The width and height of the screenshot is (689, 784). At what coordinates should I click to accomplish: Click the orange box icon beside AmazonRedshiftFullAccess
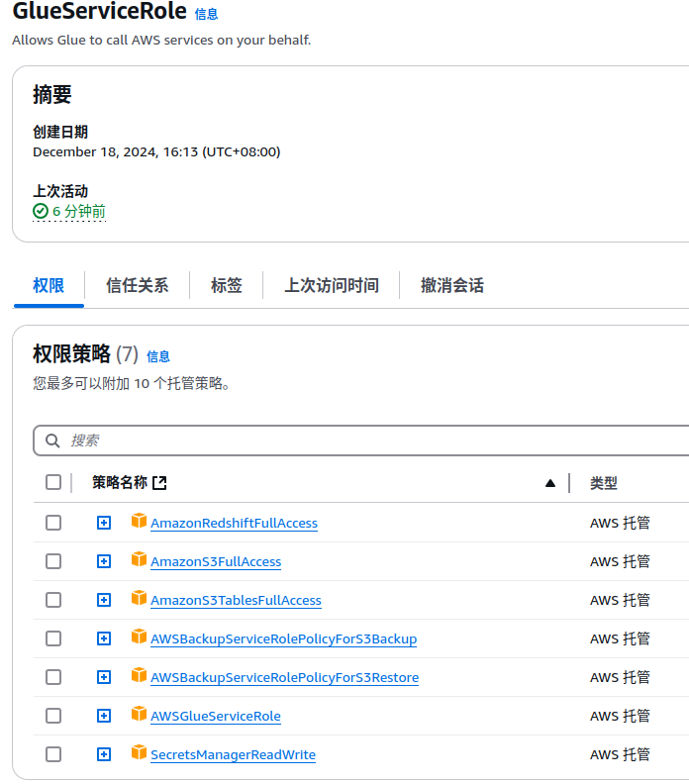[139, 520]
